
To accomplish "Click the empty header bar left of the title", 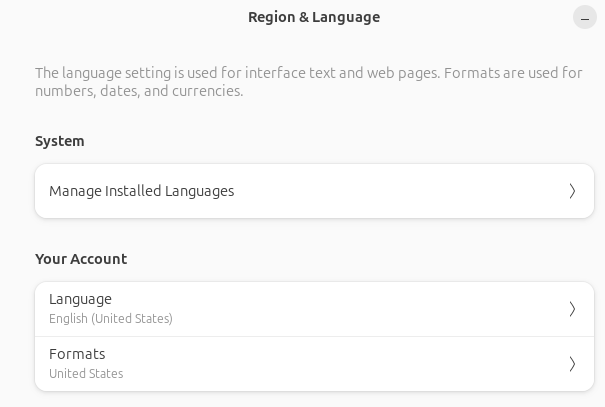I will (x=120, y=17).
